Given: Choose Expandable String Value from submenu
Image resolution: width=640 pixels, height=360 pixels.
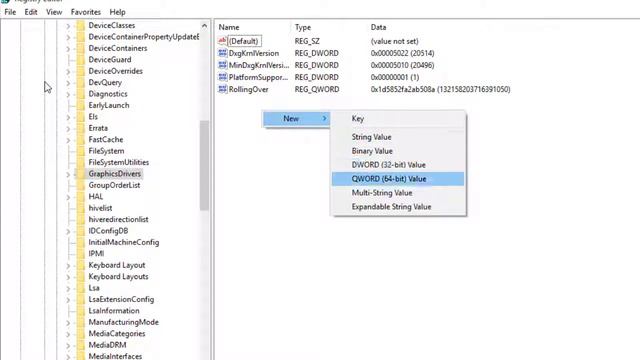Looking at the screenshot, I should coord(398,207).
